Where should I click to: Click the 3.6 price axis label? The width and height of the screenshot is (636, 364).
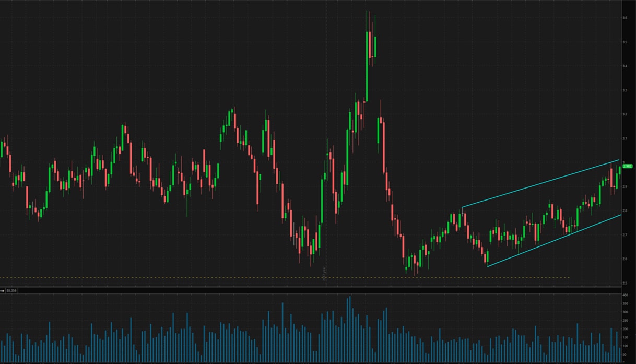[x=625, y=18]
